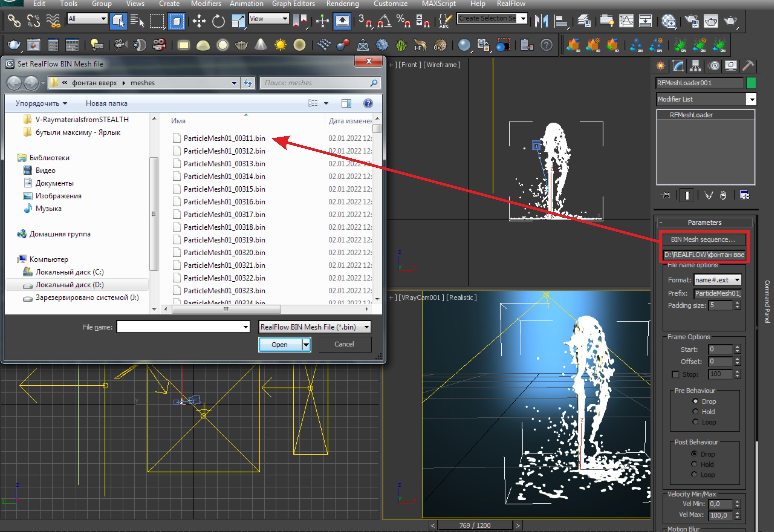Open the Rendering menu
Image resolution: width=774 pixels, height=532 pixels.
342,4
